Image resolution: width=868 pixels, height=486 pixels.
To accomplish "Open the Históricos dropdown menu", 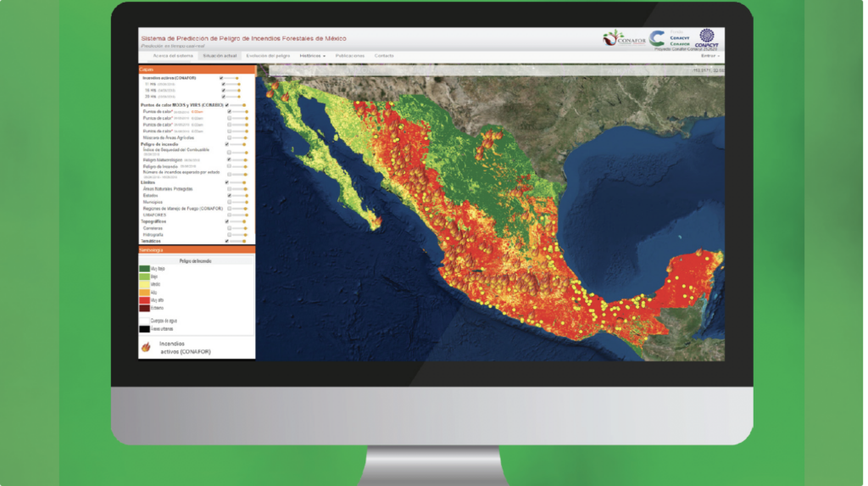I will coord(312,55).
